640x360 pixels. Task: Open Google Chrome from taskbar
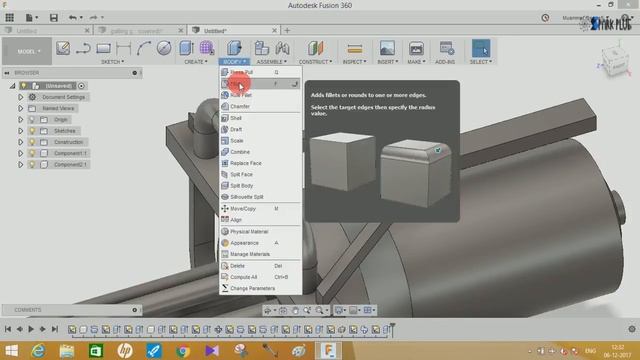[x=183, y=351]
